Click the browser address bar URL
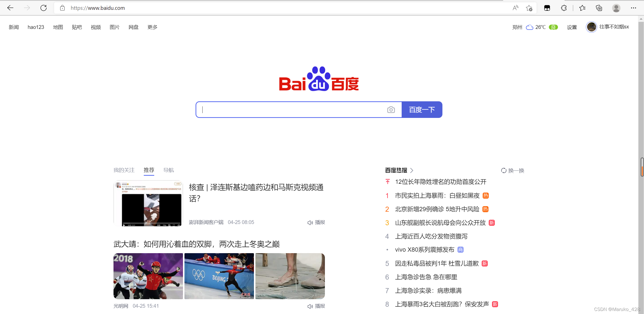This screenshot has height=314, width=644. point(98,8)
